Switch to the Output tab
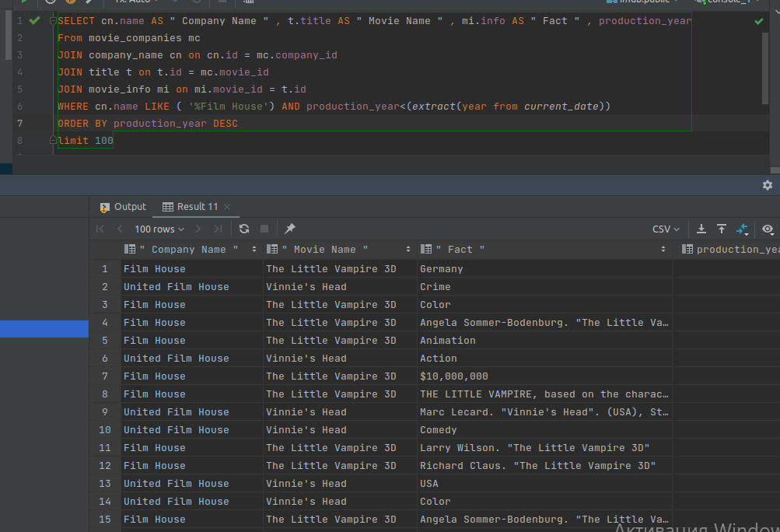Viewport: 780px width, 532px height. (x=123, y=207)
